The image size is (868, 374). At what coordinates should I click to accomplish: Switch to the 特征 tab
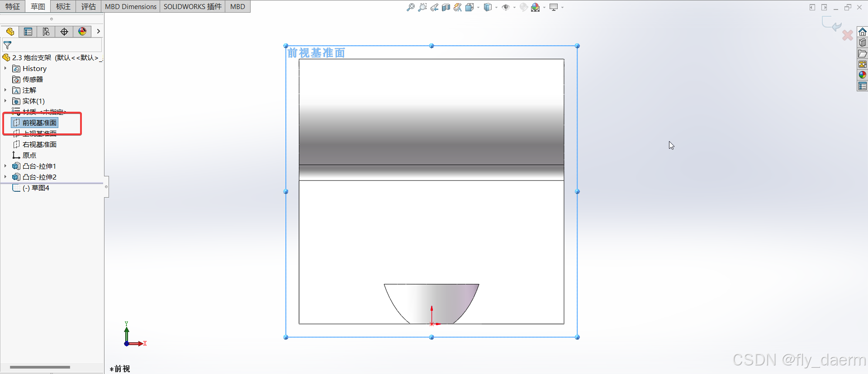13,6
